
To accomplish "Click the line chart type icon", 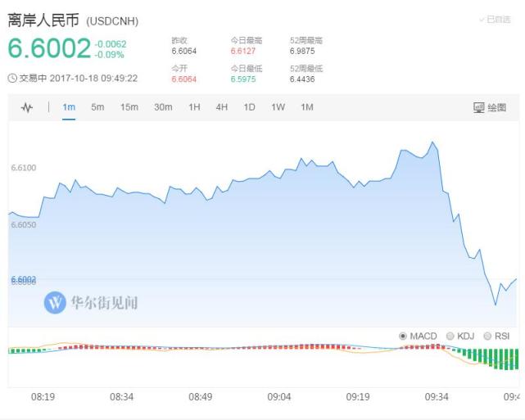I will (x=26, y=107).
